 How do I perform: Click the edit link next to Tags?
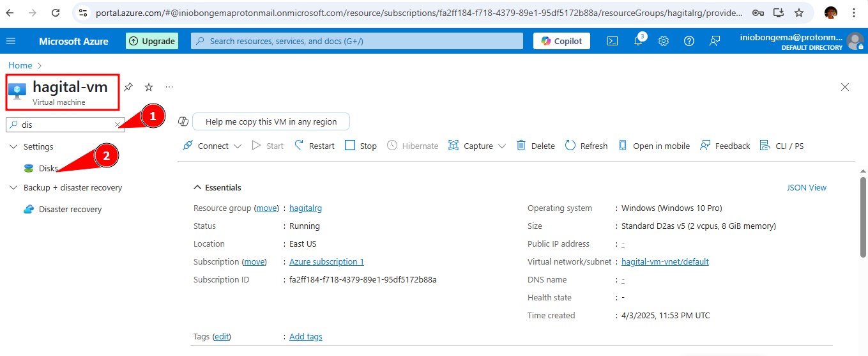[222, 336]
